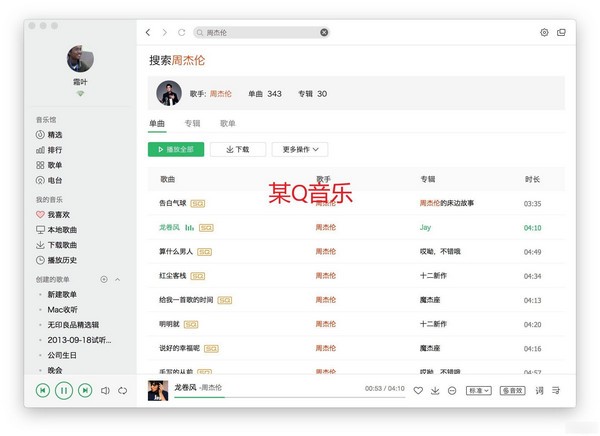Open settings gear in top bar
This screenshot has width=600, height=436.
click(544, 32)
